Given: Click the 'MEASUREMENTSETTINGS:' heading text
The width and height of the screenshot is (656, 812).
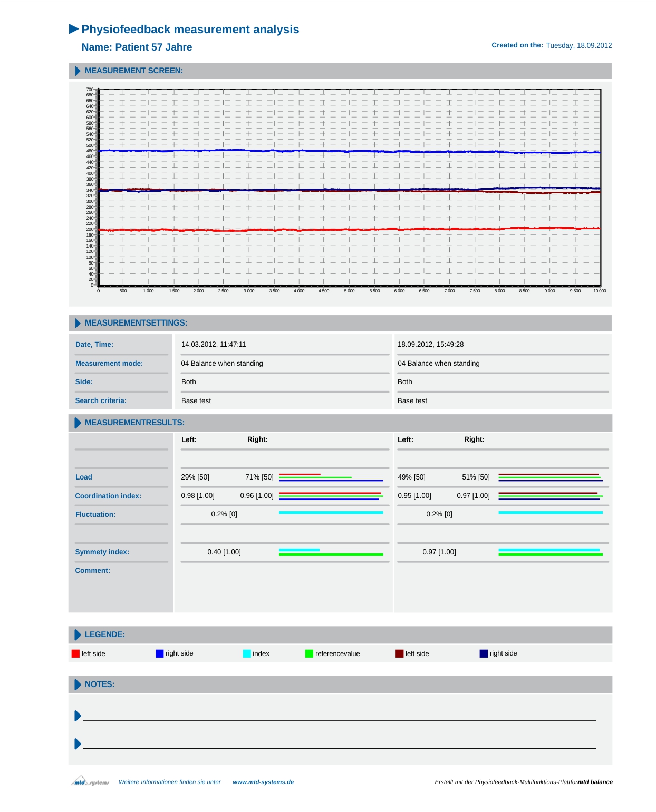Looking at the screenshot, I should [x=136, y=323].
